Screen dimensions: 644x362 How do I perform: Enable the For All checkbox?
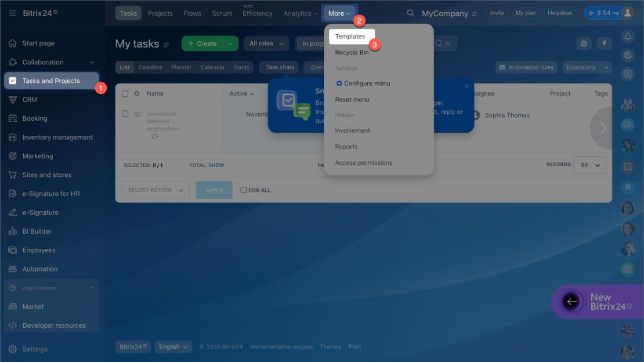[x=243, y=190]
